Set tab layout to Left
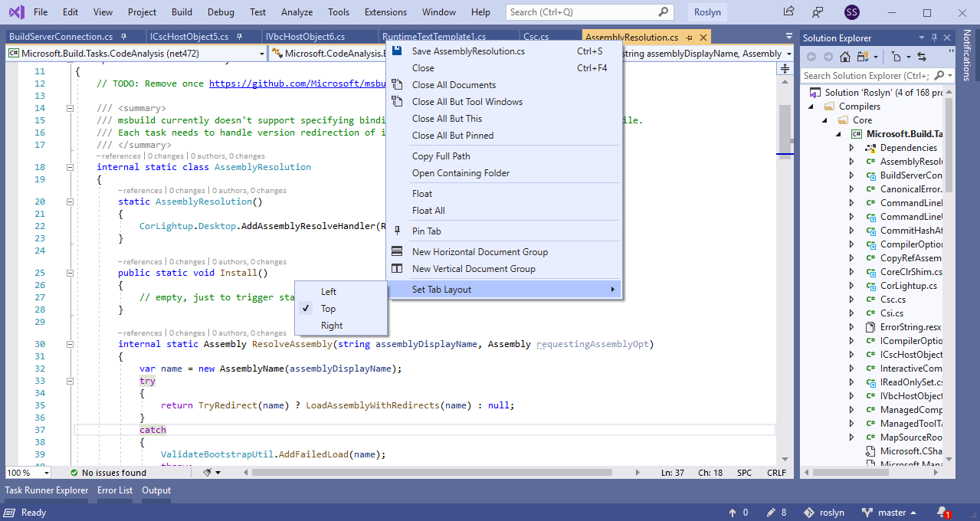980x521 pixels. click(x=329, y=291)
